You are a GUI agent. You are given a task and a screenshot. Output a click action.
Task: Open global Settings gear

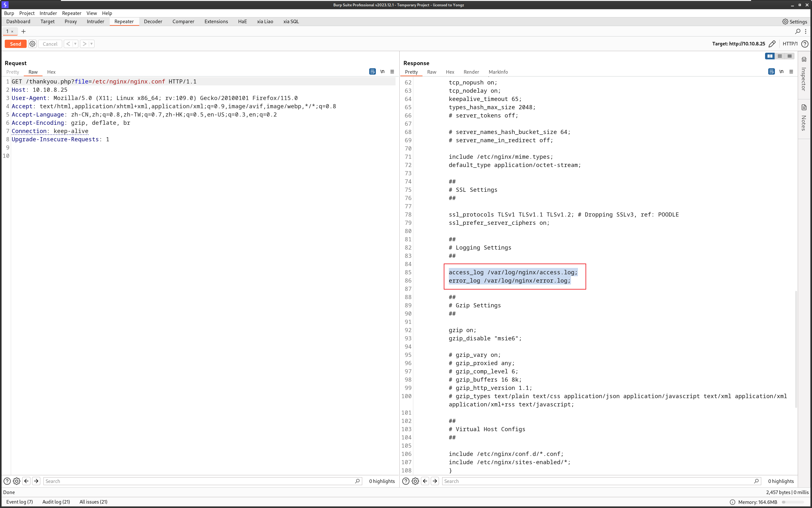click(x=795, y=22)
